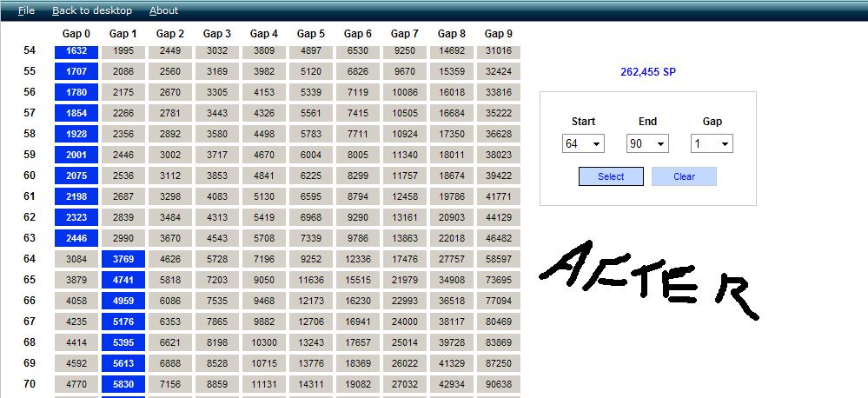
Task: Select cell 5120 in row 55
Action: pyautogui.click(x=311, y=71)
